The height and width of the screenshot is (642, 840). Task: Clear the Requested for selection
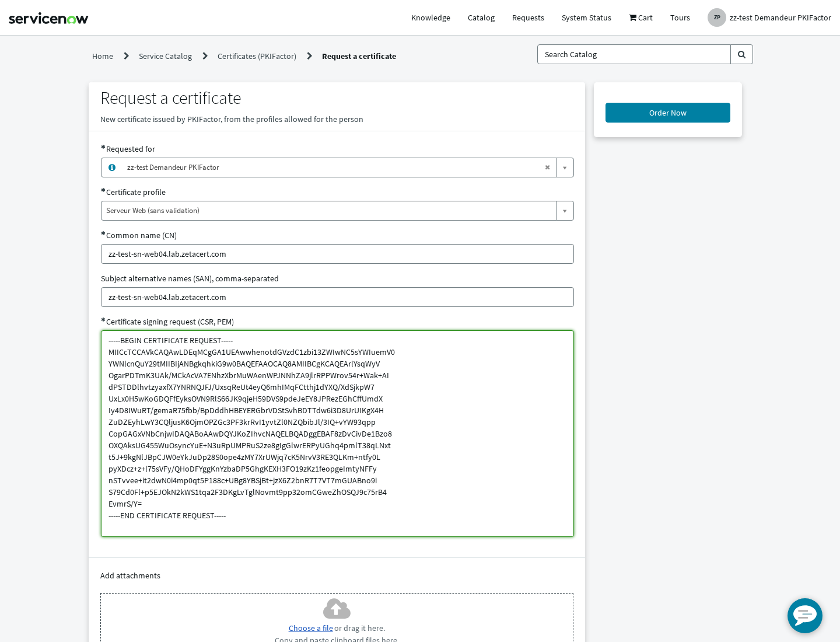(x=547, y=168)
